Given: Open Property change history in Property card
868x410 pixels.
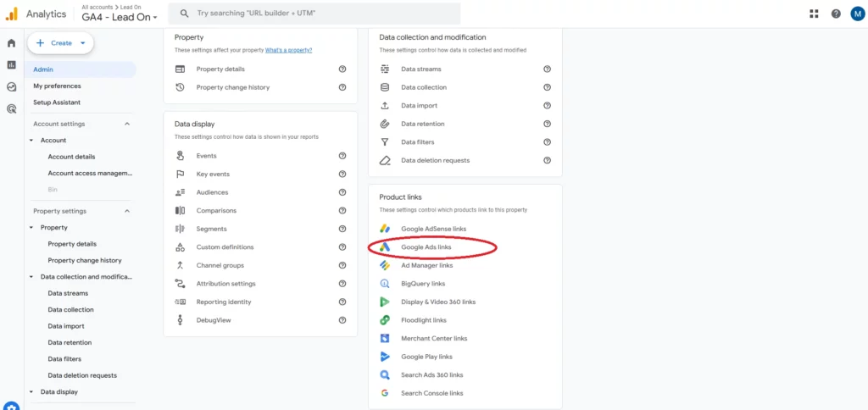Looking at the screenshot, I should (x=233, y=87).
